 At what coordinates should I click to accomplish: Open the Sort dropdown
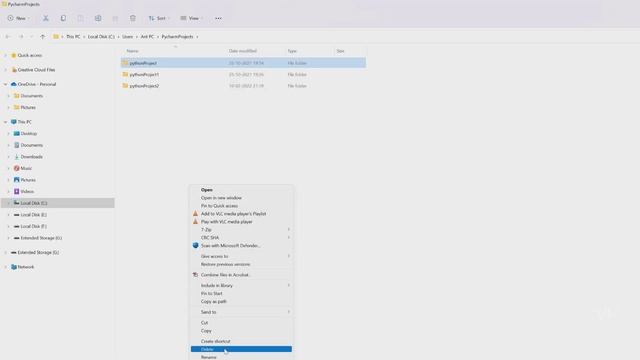[x=159, y=18]
